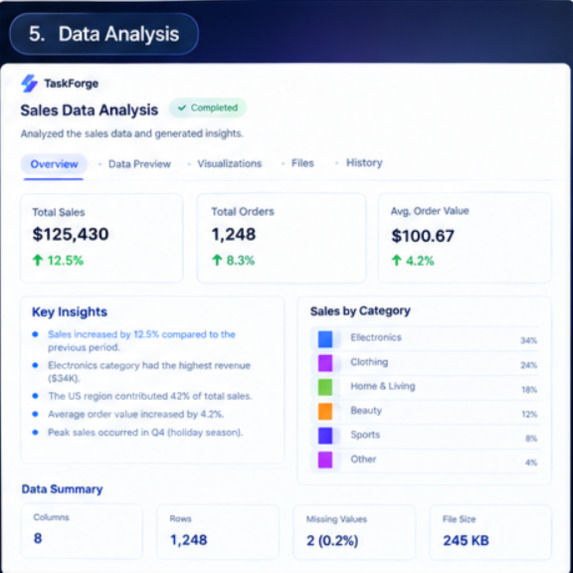Click the indigo Sports color swatch
Screen dimensions: 573x573
[325, 436]
